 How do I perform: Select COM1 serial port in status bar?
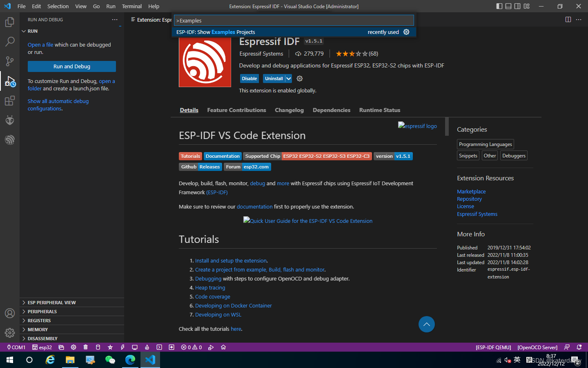16,347
